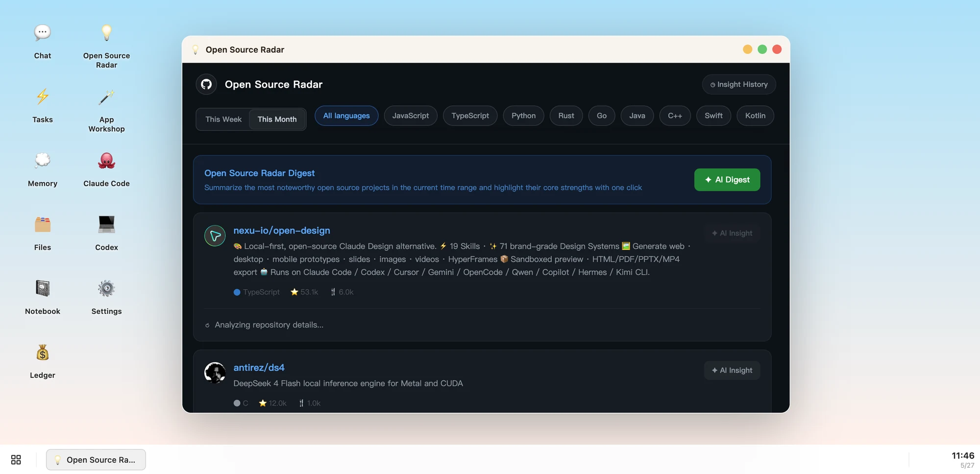Click the antirez/ds4 repo avatar

(x=215, y=373)
